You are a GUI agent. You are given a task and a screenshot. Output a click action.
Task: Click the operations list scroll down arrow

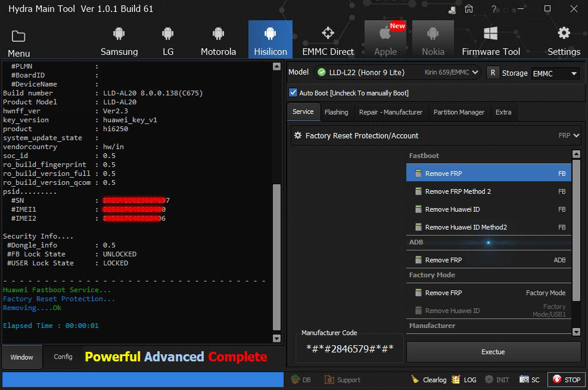(x=576, y=332)
